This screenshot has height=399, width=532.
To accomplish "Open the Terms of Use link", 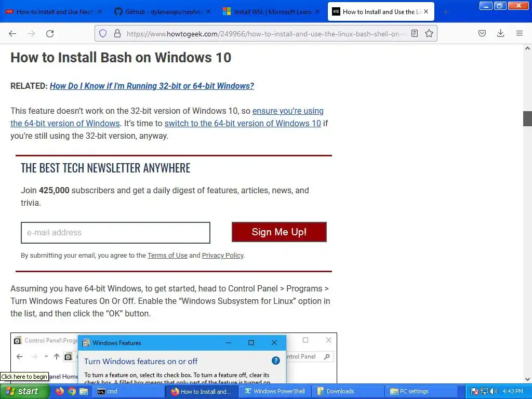I will point(167,255).
